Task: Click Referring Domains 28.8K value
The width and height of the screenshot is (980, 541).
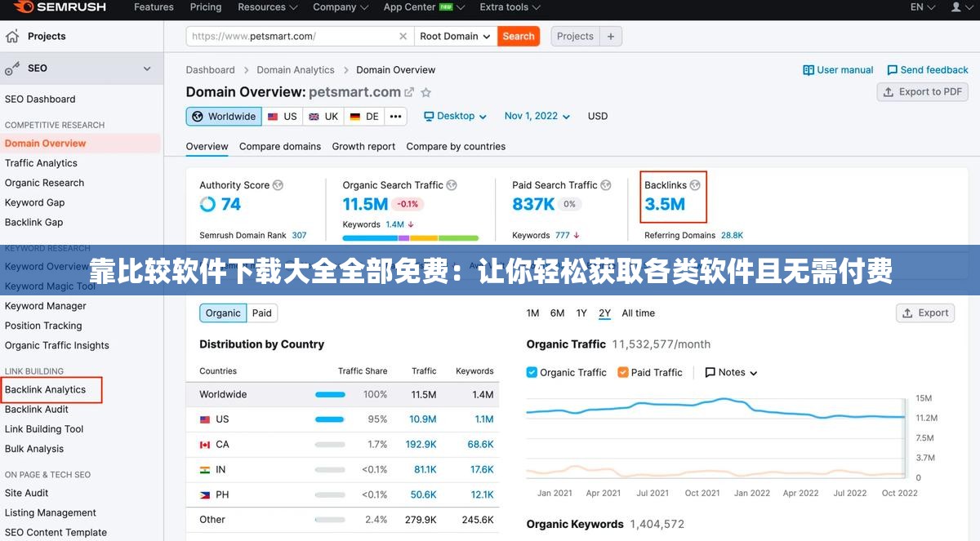Action: 732,235
